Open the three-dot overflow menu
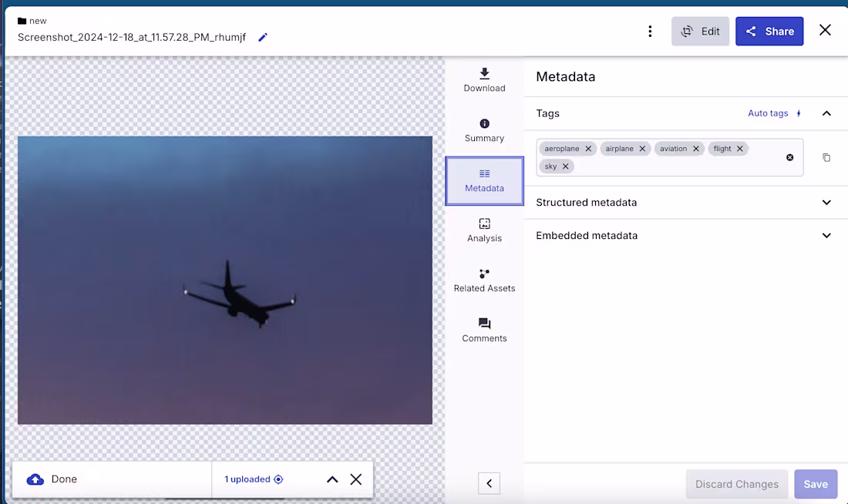This screenshot has height=504, width=848. tap(650, 31)
